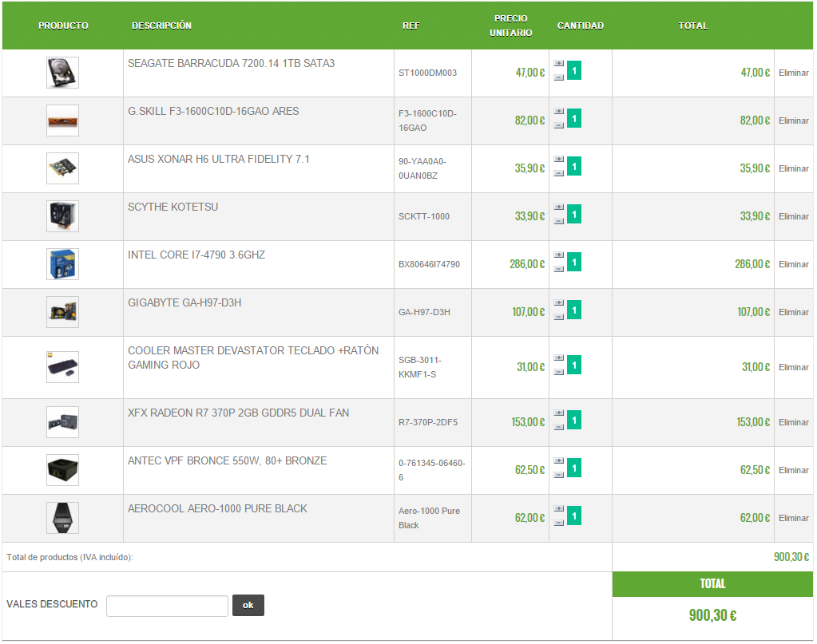Remove Antec VPF 550W via Eliminar
The image size is (817, 644).
pyautogui.click(x=794, y=471)
